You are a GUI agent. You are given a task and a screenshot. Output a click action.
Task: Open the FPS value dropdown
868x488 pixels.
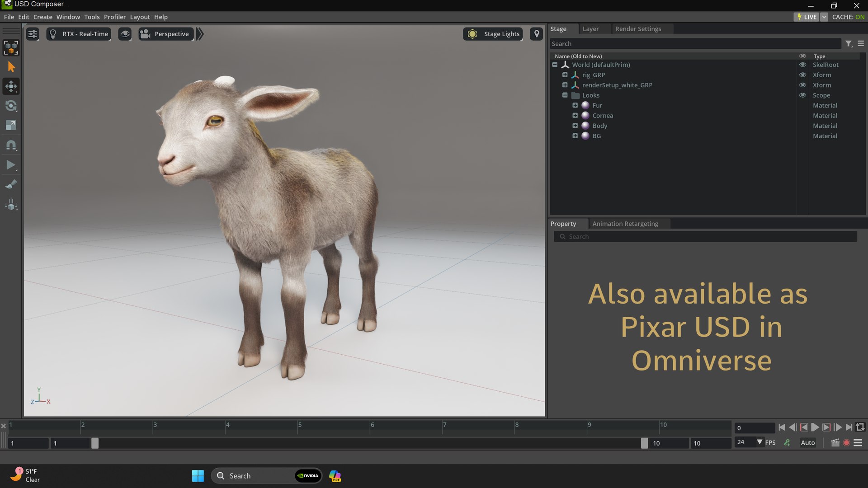pyautogui.click(x=759, y=442)
